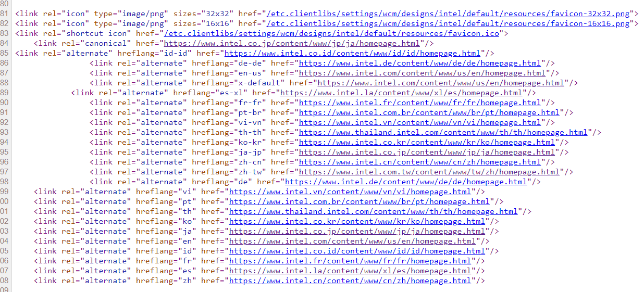Open the hreflang "de" intel.de link
The image size is (644, 292).
point(406,182)
